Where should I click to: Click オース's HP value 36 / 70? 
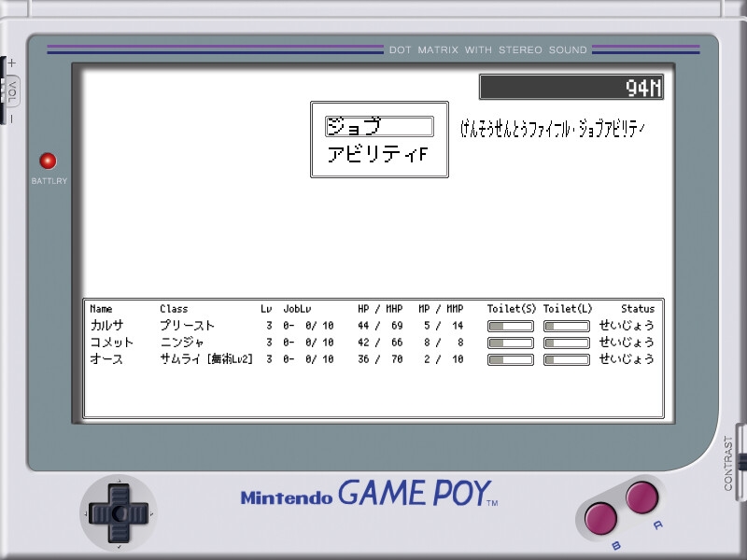click(x=380, y=359)
